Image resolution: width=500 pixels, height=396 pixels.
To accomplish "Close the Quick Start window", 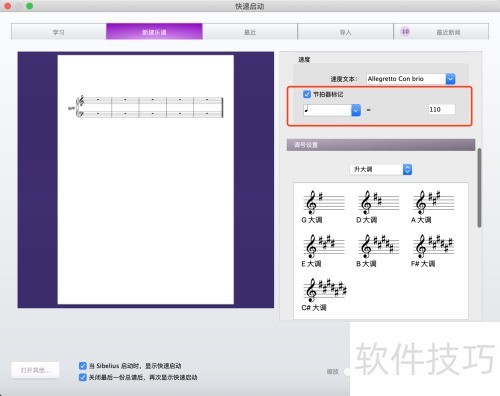I will tap(7, 6).
